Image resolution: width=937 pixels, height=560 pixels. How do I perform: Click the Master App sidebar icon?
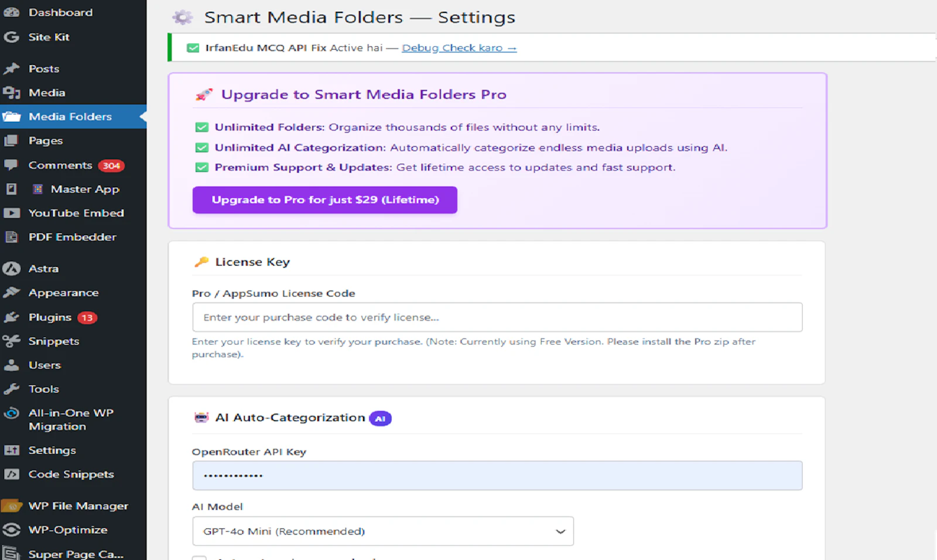[11, 189]
